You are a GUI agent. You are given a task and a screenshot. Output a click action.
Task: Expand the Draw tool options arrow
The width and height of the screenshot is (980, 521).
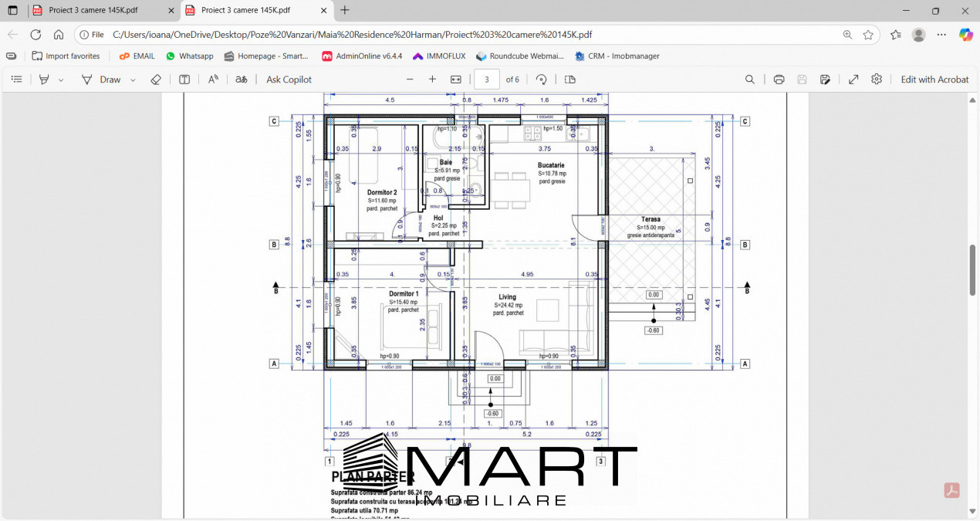(x=133, y=80)
